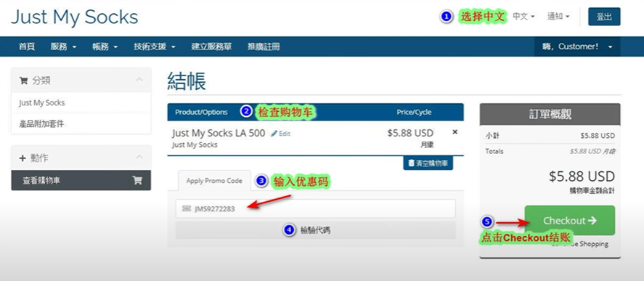Collapse the 動作 sidebar panel chevron
The width and height of the screenshot is (644, 281).
[x=139, y=157]
